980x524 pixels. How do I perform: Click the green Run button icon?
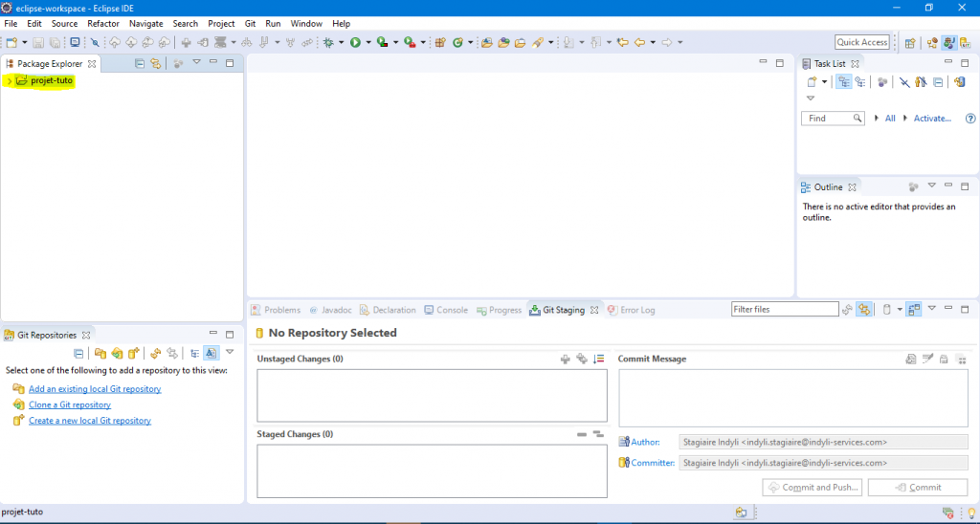(356, 42)
